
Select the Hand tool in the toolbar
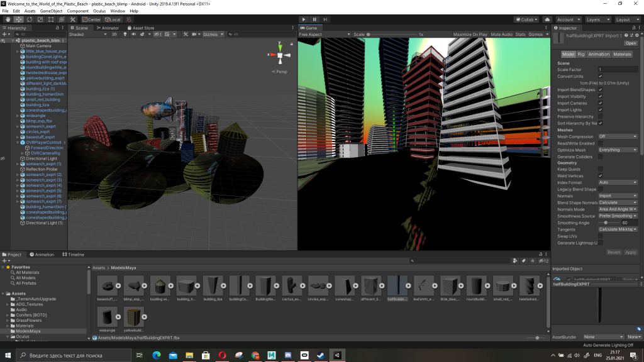coord(8,19)
